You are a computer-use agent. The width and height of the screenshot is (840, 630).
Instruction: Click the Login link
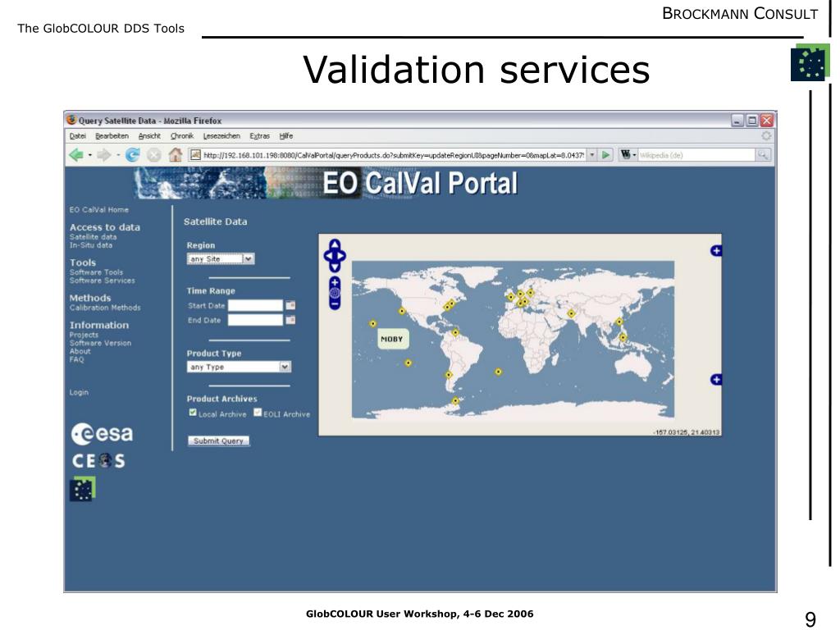79,392
